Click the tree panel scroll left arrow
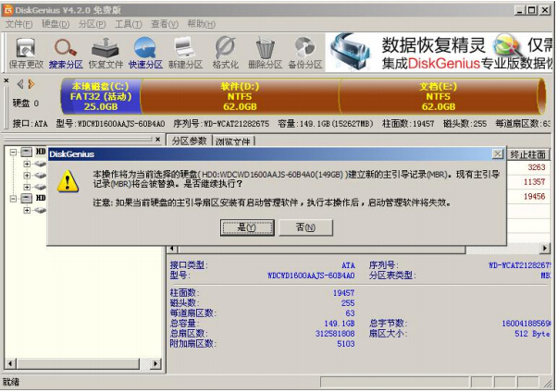 coord(11,363)
